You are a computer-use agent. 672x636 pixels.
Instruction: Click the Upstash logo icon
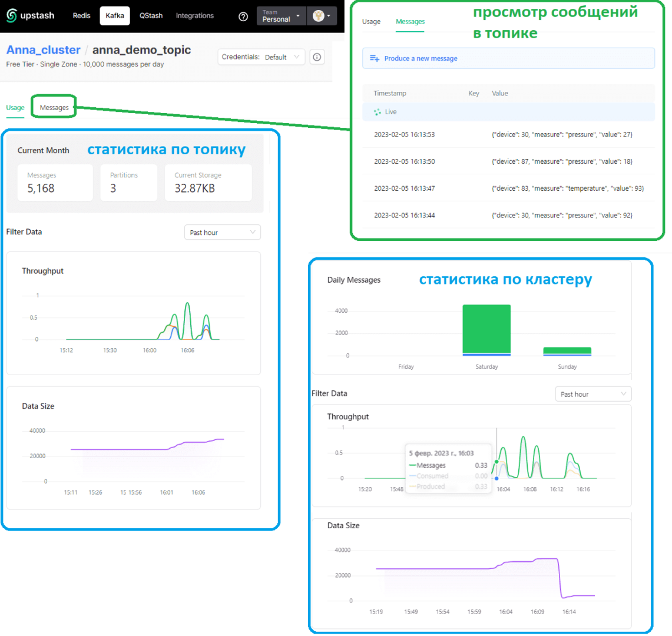pos(11,16)
